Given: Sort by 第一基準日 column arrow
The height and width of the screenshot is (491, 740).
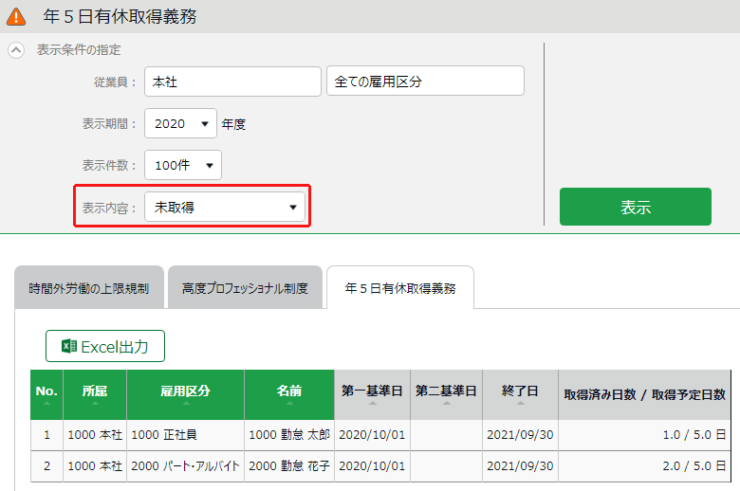Looking at the screenshot, I should (x=372, y=403).
